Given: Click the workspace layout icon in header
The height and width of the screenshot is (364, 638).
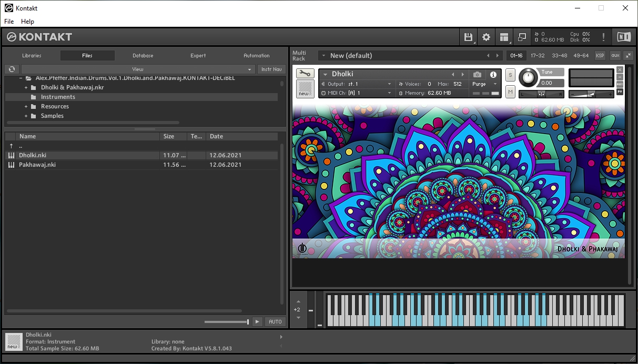Looking at the screenshot, I should (504, 37).
